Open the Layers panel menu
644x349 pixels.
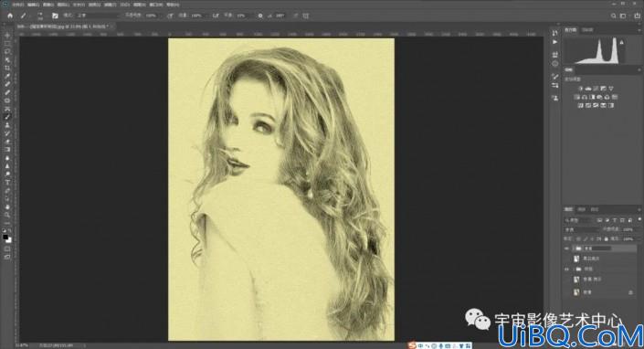(639, 209)
